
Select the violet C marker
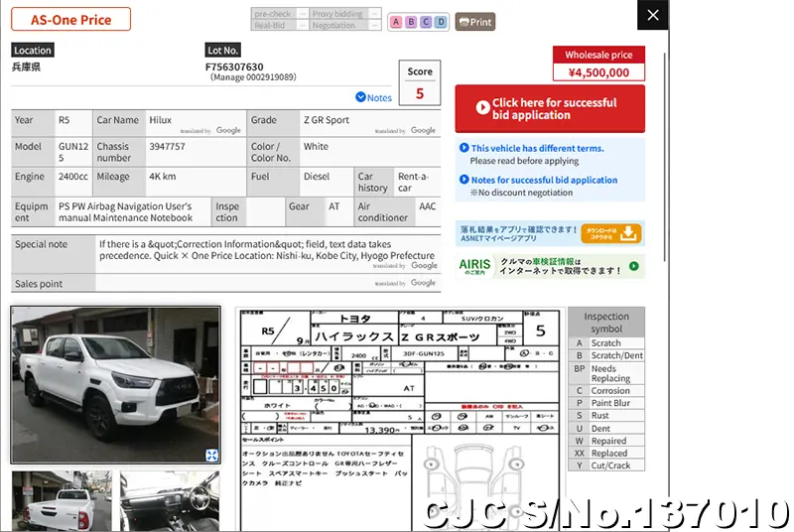[x=427, y=22]
